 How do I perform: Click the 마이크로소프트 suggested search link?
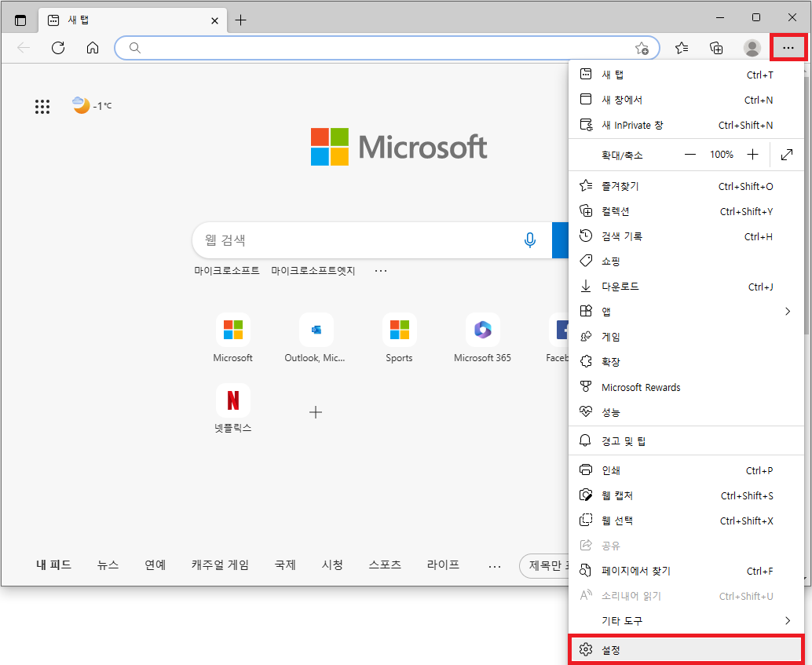[227, 270]
